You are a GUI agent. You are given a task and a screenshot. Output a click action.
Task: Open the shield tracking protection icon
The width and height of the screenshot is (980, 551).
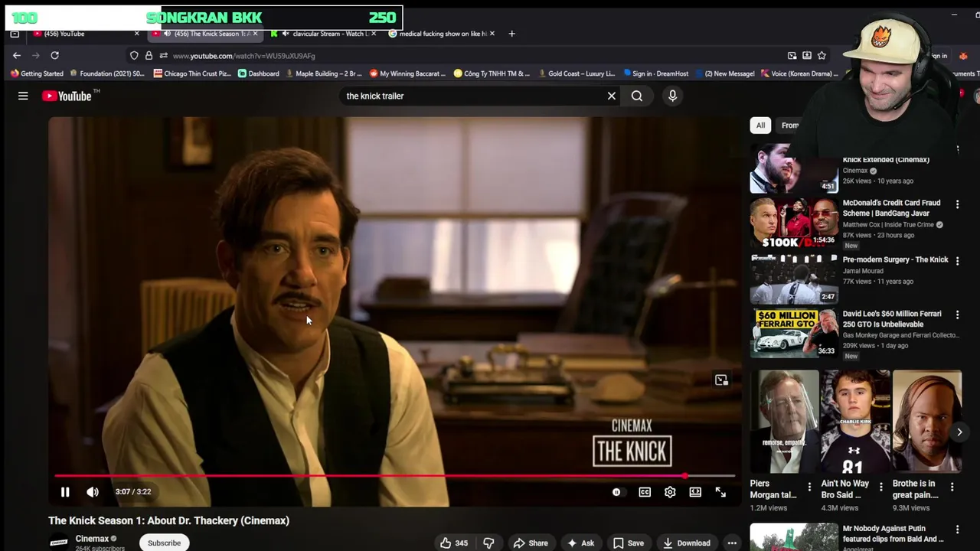point(134,55)
